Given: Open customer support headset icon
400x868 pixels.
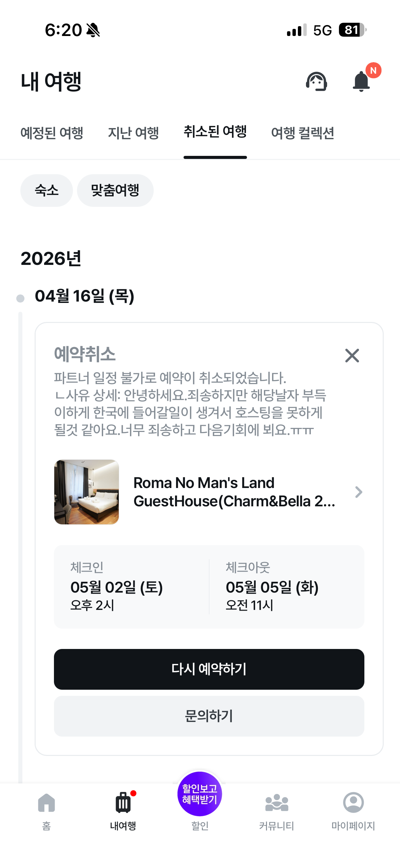Looking at the screenshot, I should pos(316,82).
